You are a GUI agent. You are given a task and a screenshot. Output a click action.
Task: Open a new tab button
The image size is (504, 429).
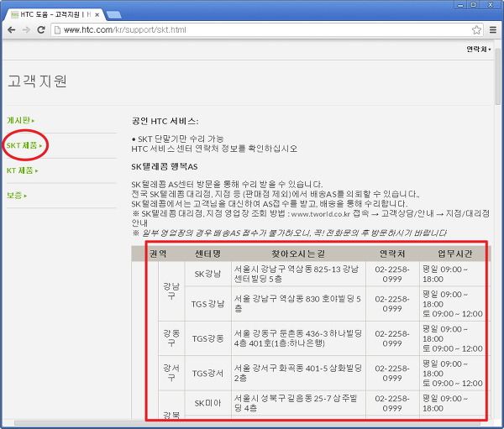coord(113,15)
